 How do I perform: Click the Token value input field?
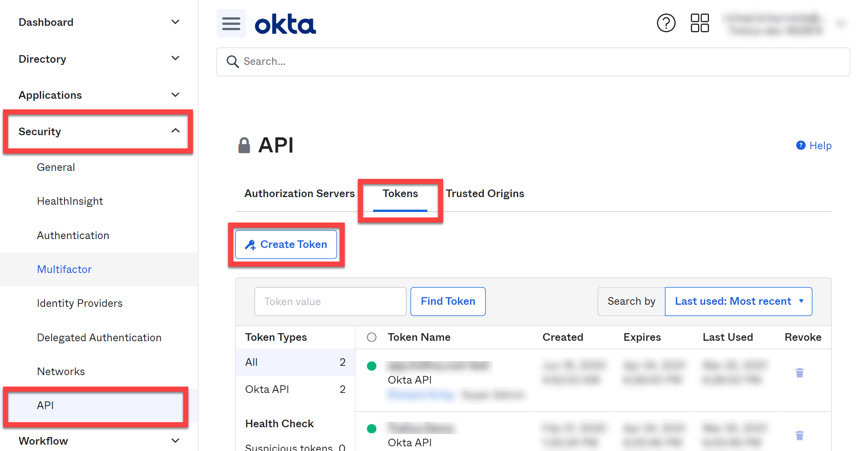330,301
